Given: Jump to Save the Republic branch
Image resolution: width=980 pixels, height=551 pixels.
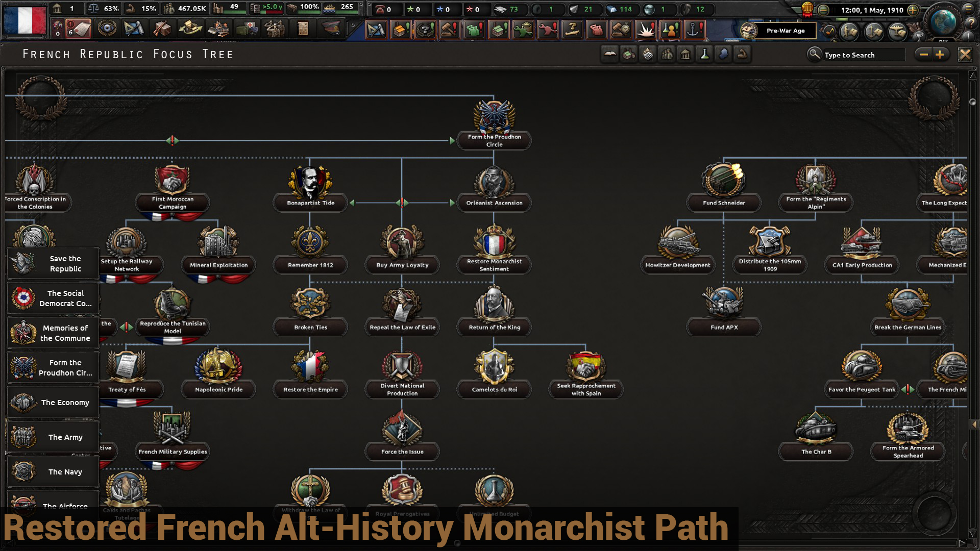Looking at the screenshot, I should (53, 264).
